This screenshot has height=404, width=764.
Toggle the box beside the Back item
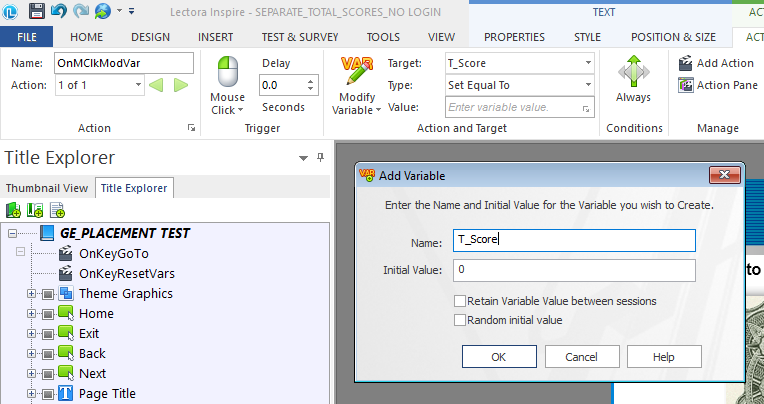pos(48,354)
